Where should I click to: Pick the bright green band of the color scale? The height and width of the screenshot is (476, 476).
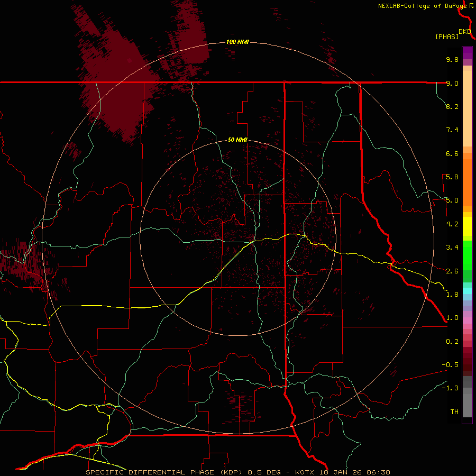tap(467, 255)
